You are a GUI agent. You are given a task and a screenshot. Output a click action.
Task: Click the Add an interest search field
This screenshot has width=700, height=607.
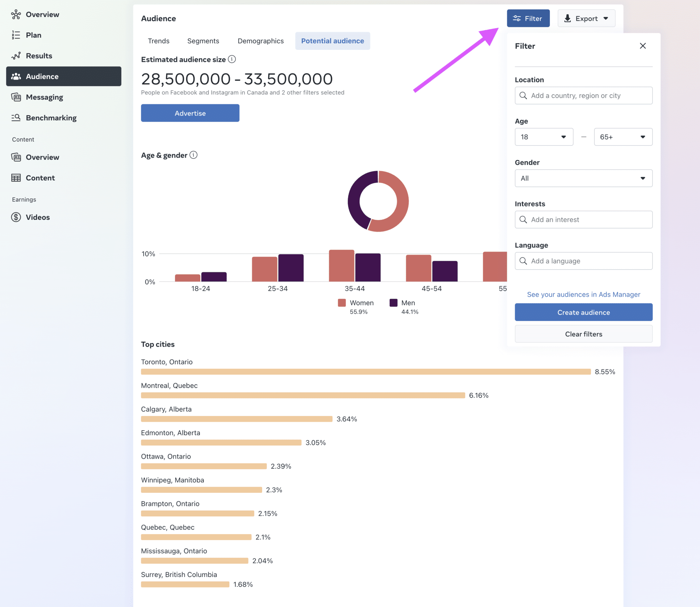coord(583,219)
